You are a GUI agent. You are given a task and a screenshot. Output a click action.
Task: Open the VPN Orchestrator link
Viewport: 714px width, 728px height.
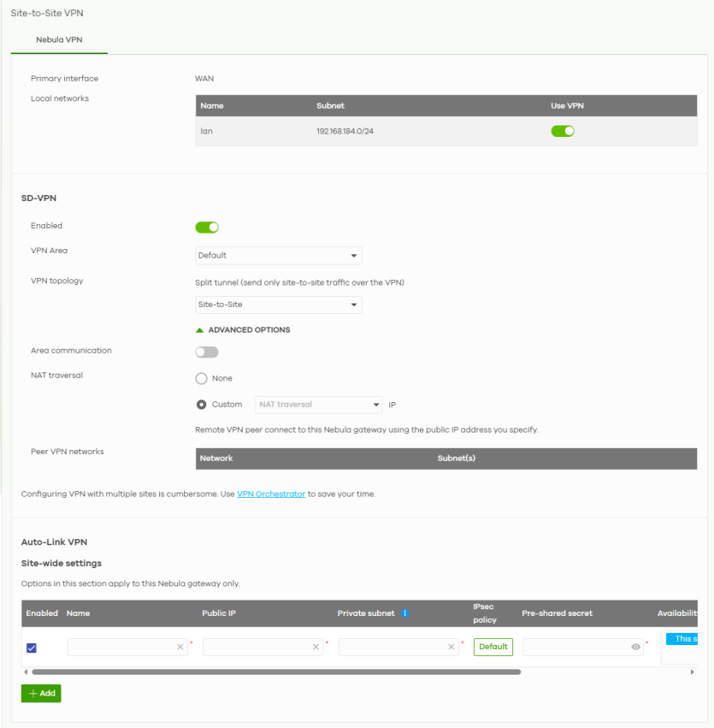[x=270, y=494]
